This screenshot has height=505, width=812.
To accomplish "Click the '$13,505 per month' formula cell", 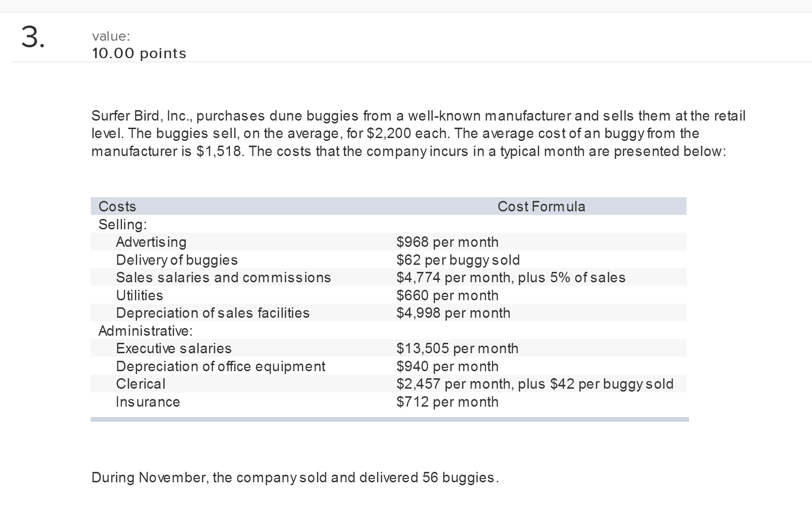I will point(457,348).
